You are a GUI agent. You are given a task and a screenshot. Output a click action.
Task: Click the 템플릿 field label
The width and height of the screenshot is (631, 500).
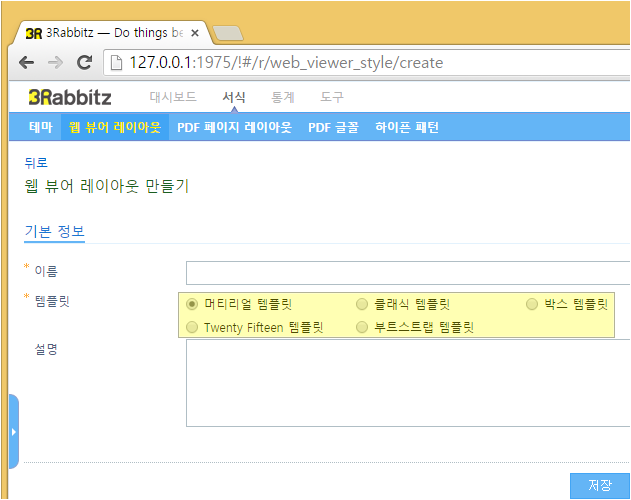pos(52,301)
